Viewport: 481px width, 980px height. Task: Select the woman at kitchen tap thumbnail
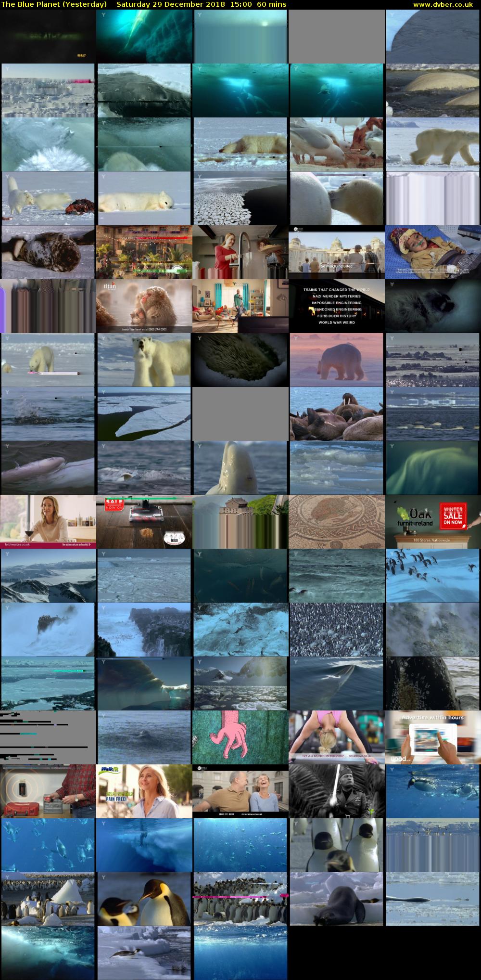coord(240,253)
